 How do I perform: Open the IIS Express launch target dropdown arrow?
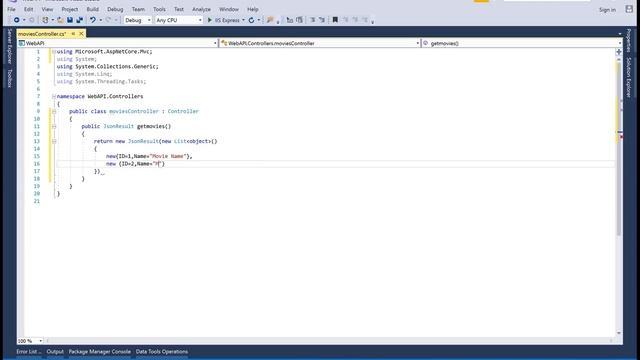pos(243,20)
